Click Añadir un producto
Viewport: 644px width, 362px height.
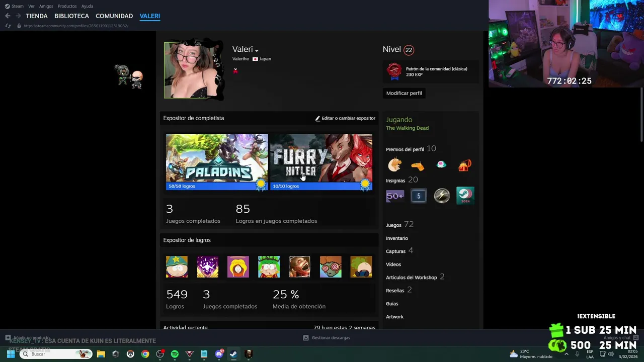click(x=28, y=338)
